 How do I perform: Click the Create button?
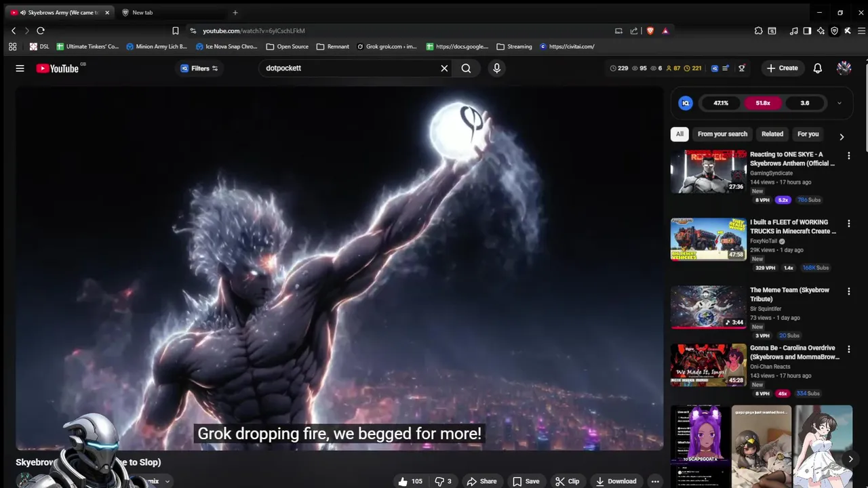pyautogui.click(x=782, y=68)
